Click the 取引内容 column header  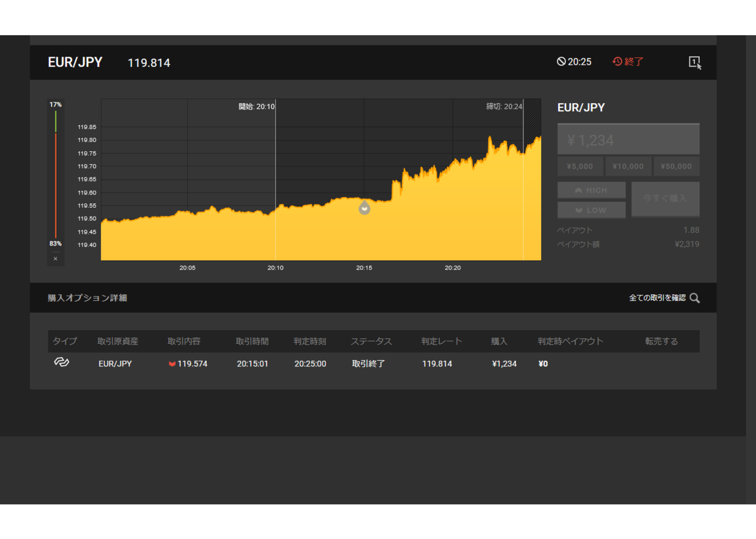coord(184,341)
